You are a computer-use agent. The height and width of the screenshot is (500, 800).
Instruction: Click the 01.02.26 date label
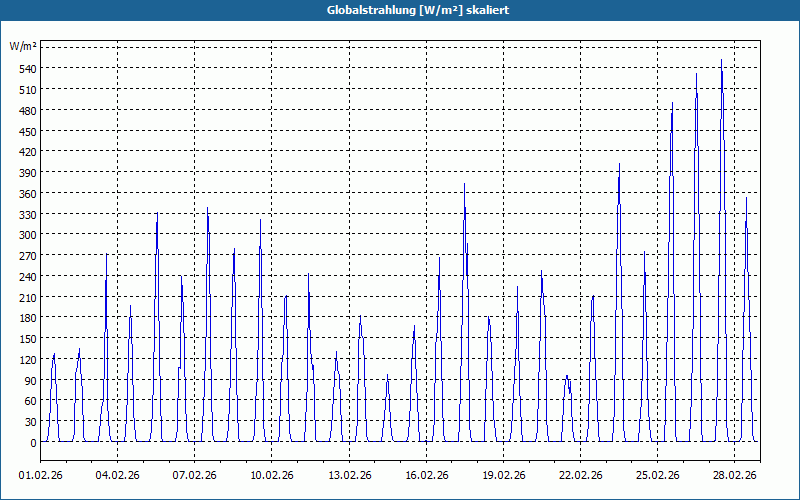(x=40, y=476)
